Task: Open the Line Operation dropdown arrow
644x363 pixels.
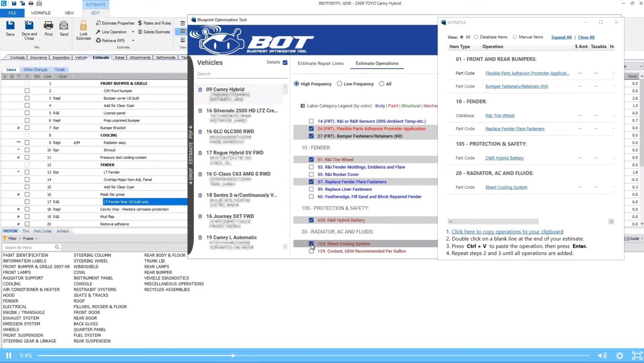Action: click(133, 32)
